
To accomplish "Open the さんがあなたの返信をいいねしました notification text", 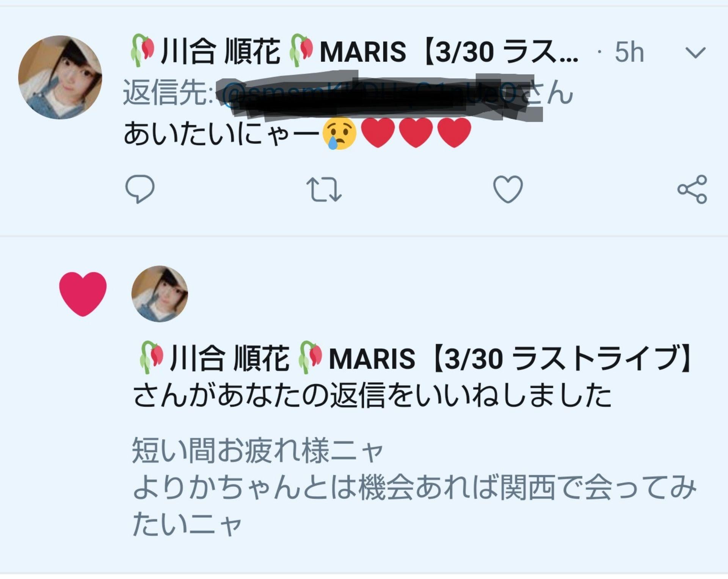I will pos(372,395).
